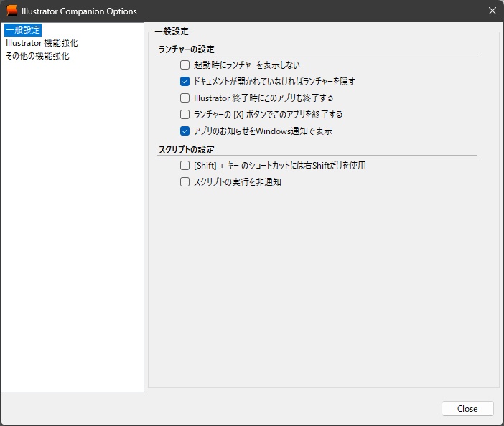Click the Illustrator Companion app icon in title bar
Screen dimensions: 504x426
12,11
